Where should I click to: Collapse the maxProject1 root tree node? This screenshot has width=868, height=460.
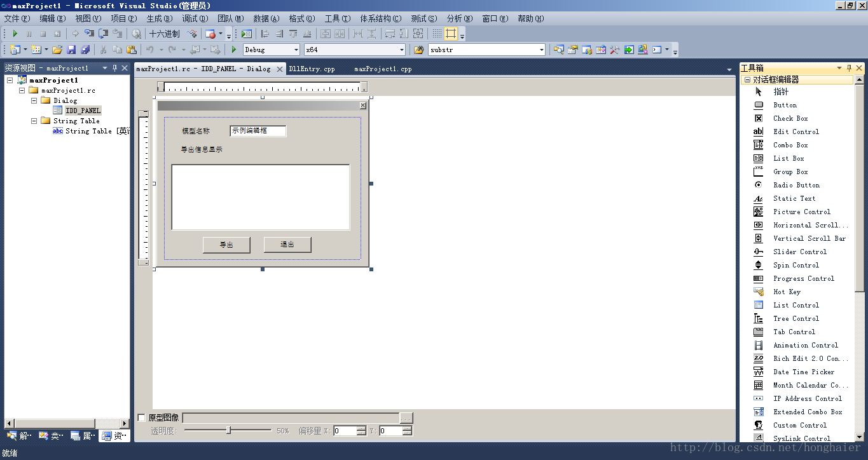(10, 80)
